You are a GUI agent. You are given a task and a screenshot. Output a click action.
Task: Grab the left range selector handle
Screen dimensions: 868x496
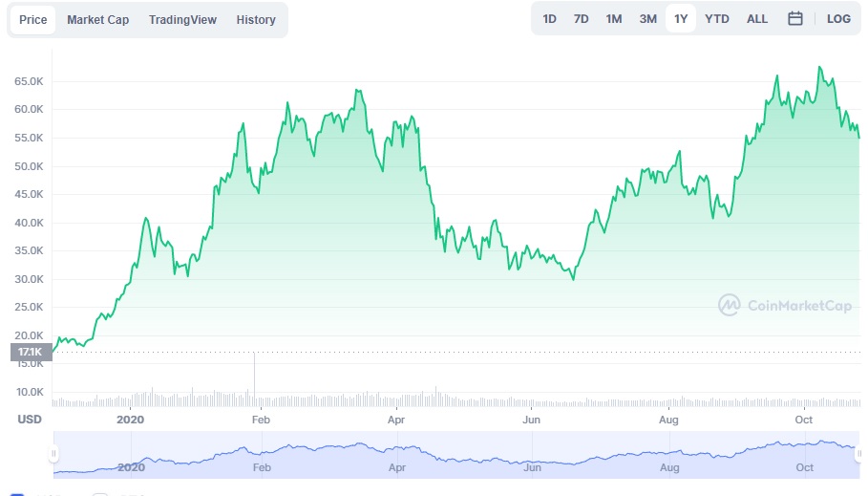tap(53, 453)
